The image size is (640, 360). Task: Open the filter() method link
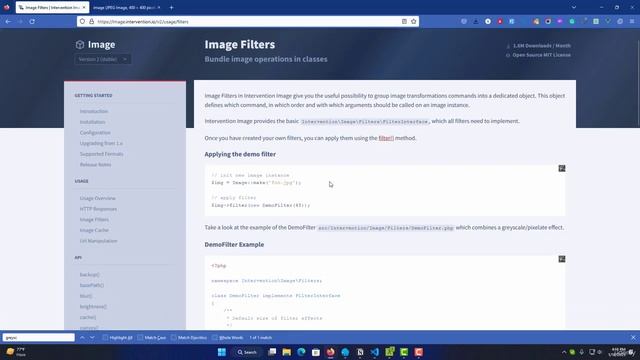coord(386,138)
